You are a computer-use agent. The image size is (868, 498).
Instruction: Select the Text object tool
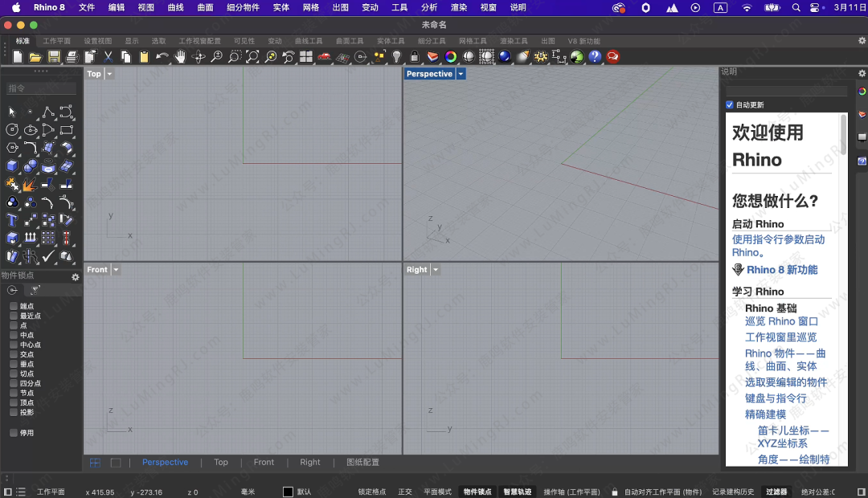tap(12, 220)
